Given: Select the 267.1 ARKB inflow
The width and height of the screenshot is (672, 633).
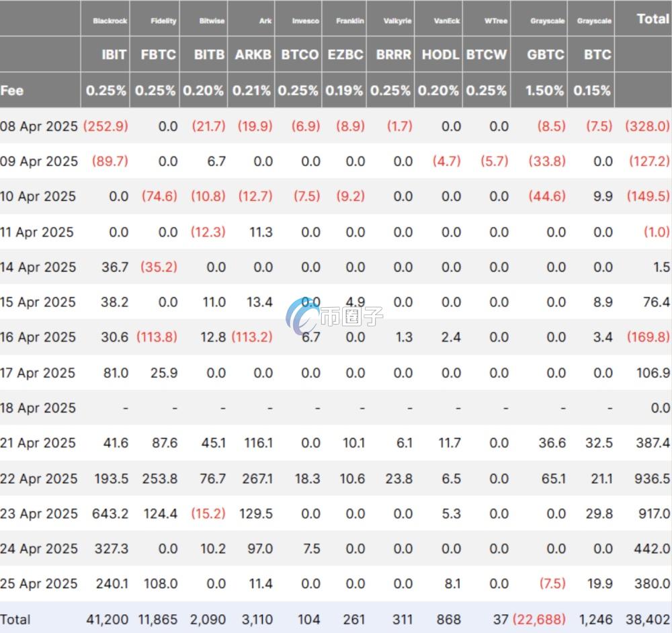Looking at the screenshot, I should tap(257, 478).
